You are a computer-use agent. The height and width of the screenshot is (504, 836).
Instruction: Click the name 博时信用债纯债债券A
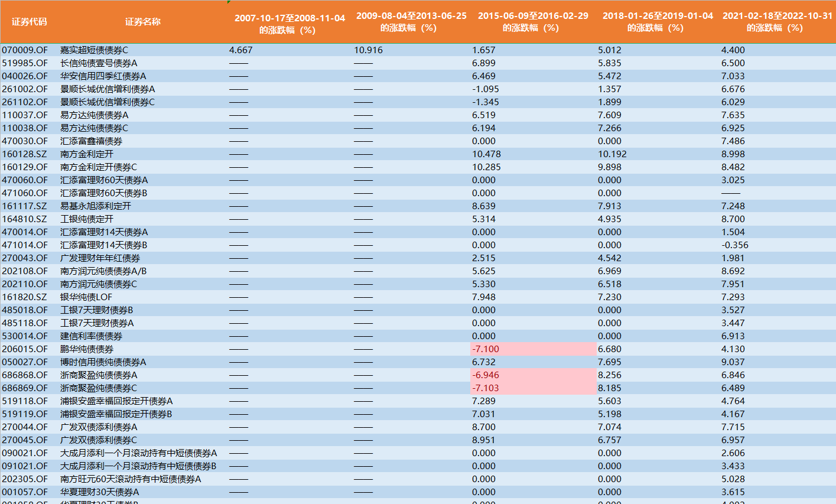[103, 362]
